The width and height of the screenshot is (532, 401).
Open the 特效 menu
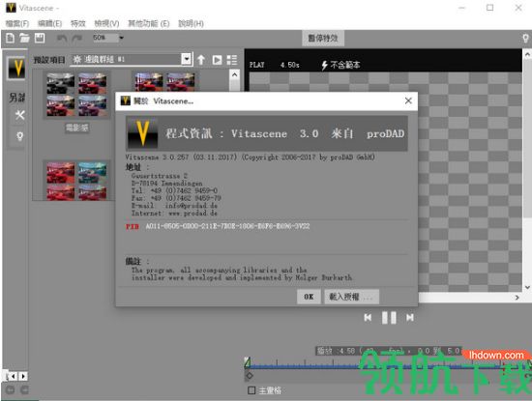coord(78,23)
